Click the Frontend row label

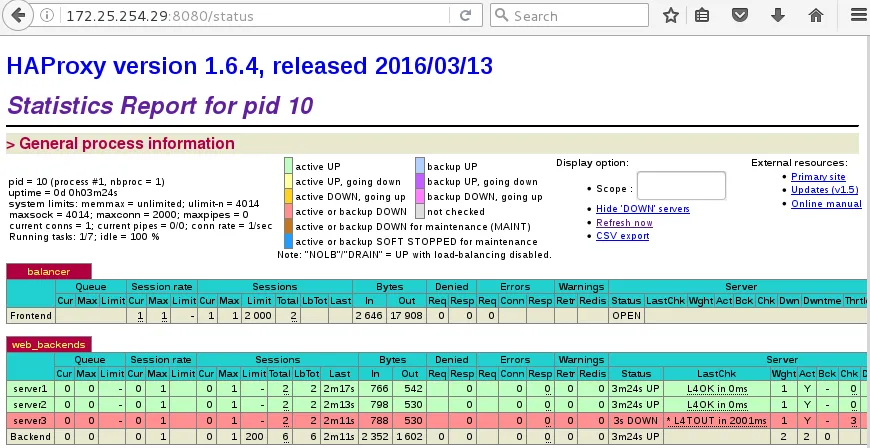[31, 315]
